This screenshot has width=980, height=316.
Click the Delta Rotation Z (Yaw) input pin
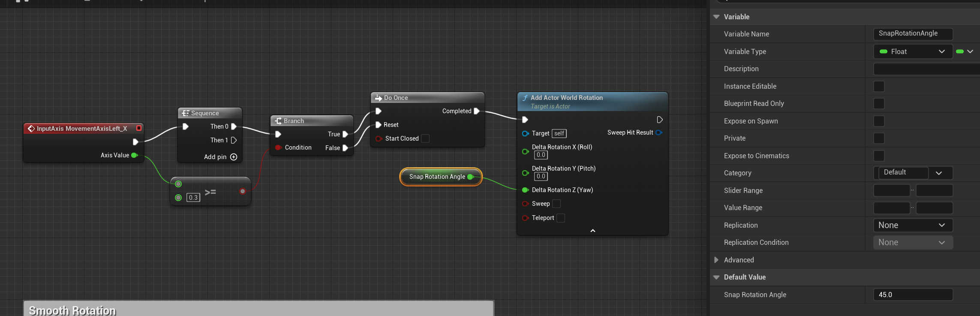coord(525,190)
